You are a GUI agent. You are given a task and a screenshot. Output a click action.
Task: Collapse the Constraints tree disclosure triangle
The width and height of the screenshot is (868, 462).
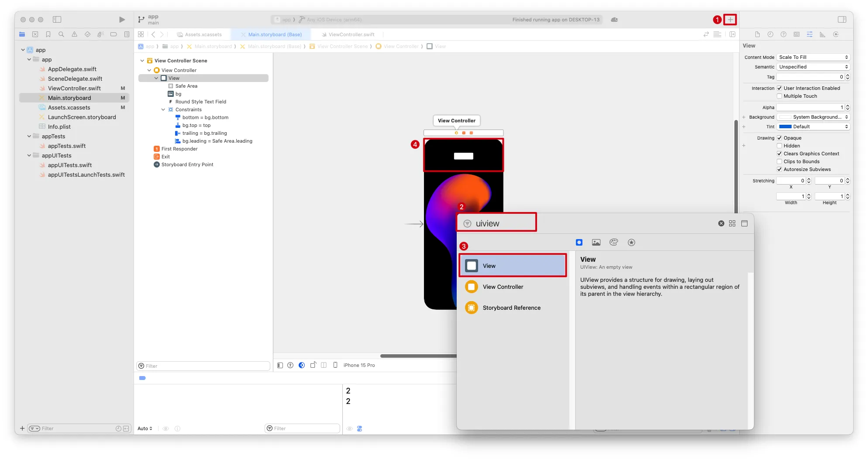click(x=163, y=110)
